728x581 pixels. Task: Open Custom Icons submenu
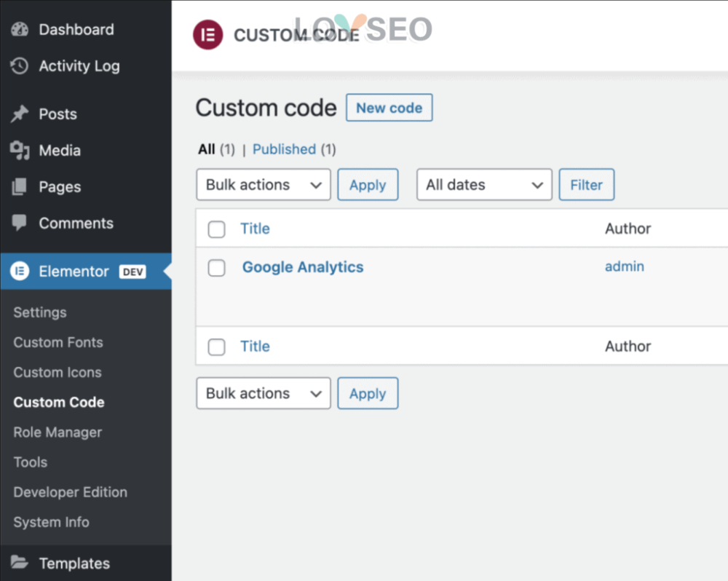tap(57, 373)
